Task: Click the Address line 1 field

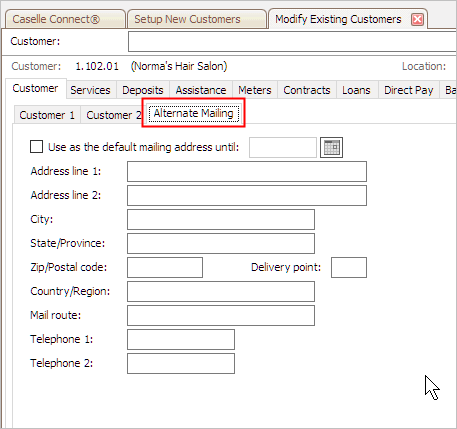Action: (247, 171)
